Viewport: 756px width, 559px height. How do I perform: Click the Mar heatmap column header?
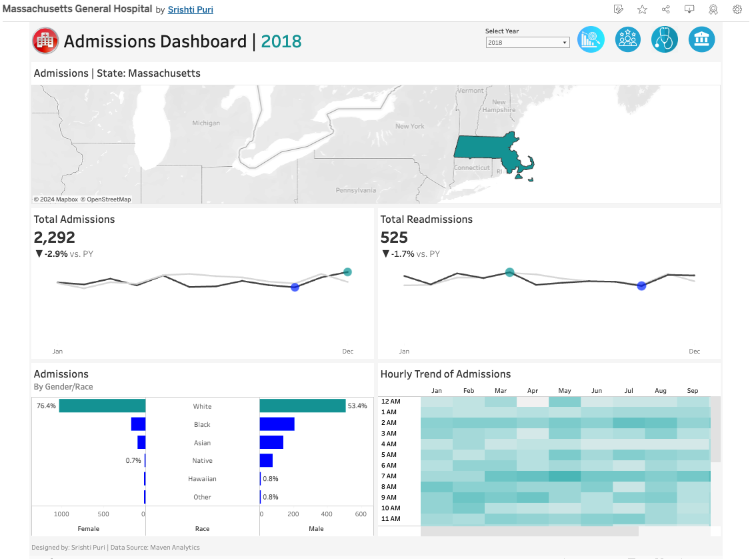pyautogui.click(x=501, y=391)
